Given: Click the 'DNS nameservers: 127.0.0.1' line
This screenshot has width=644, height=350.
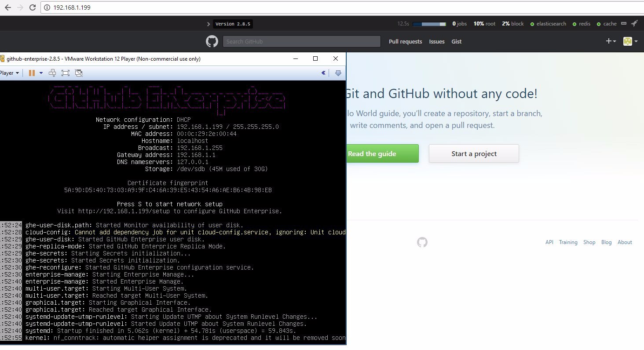Looking at the screenshot, I should coord(163,162).
